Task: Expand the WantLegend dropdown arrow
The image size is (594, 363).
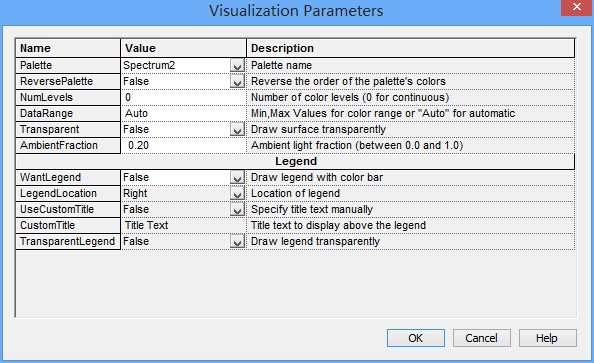Action: (x=237, y=178)
